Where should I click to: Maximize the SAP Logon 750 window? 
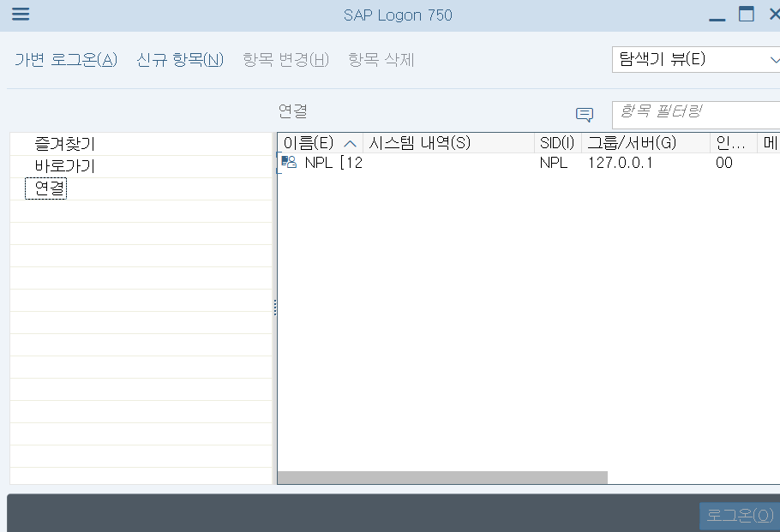click(x=747, y=14)
